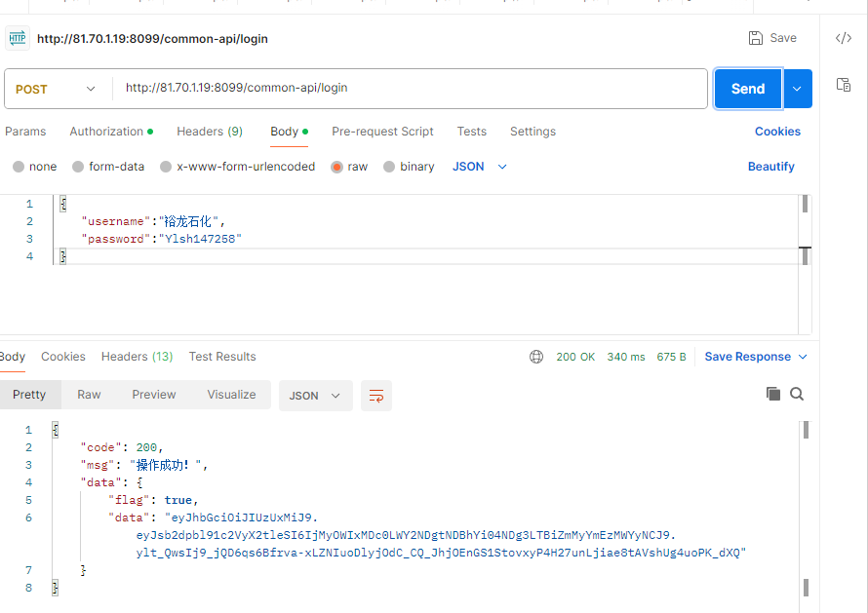Click the request URL input field
This screenshot has width=868, height=613.
pos(410,89)
